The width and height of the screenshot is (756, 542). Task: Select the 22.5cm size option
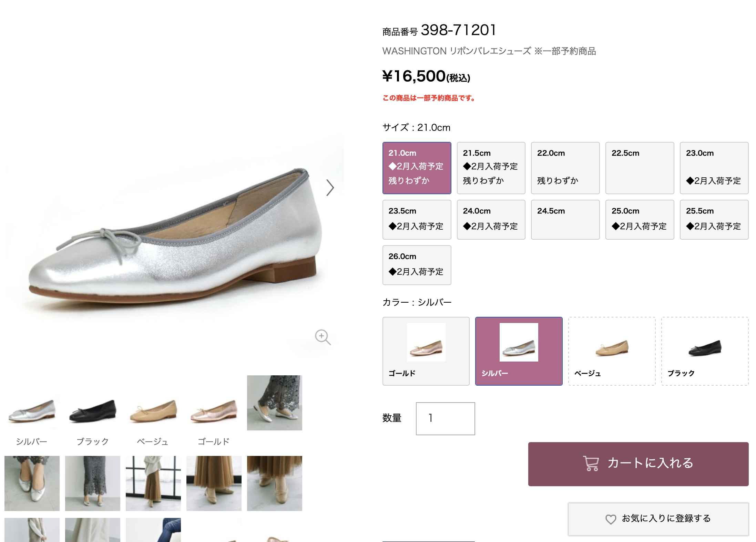639,168
